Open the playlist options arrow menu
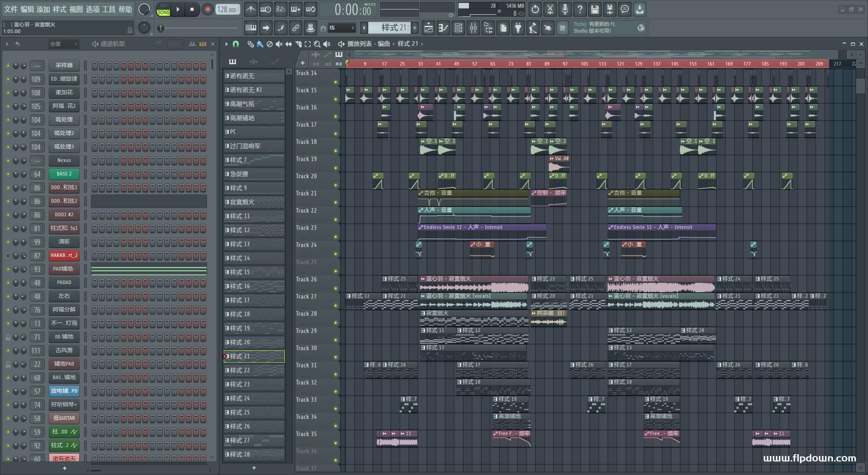 click(x=226, y=44)
